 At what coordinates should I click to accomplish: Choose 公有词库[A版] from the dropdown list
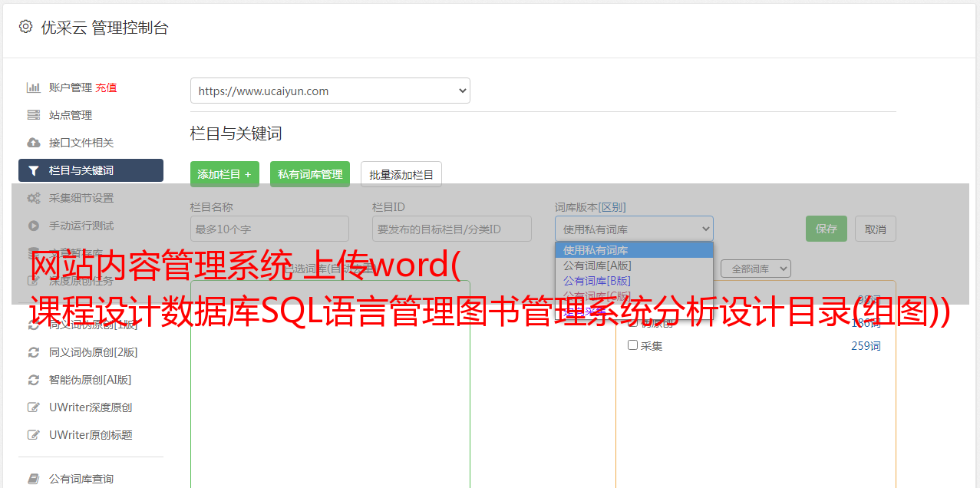click(634, 265)
